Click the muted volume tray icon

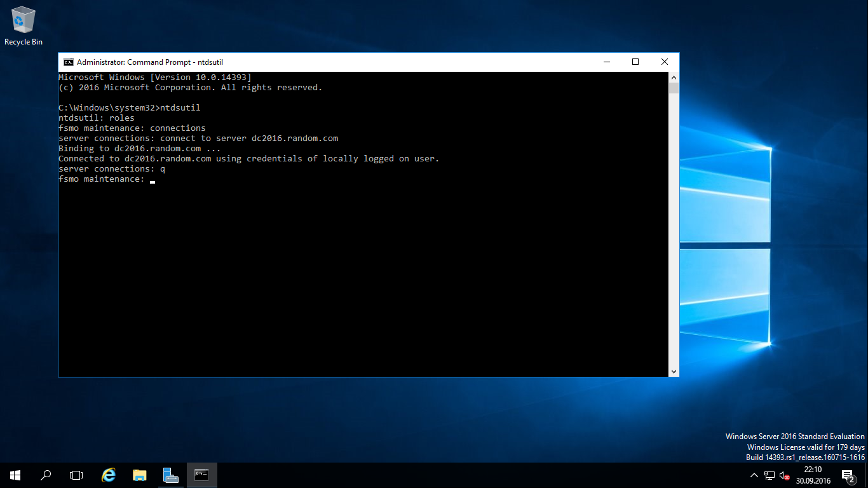point(785,475)
